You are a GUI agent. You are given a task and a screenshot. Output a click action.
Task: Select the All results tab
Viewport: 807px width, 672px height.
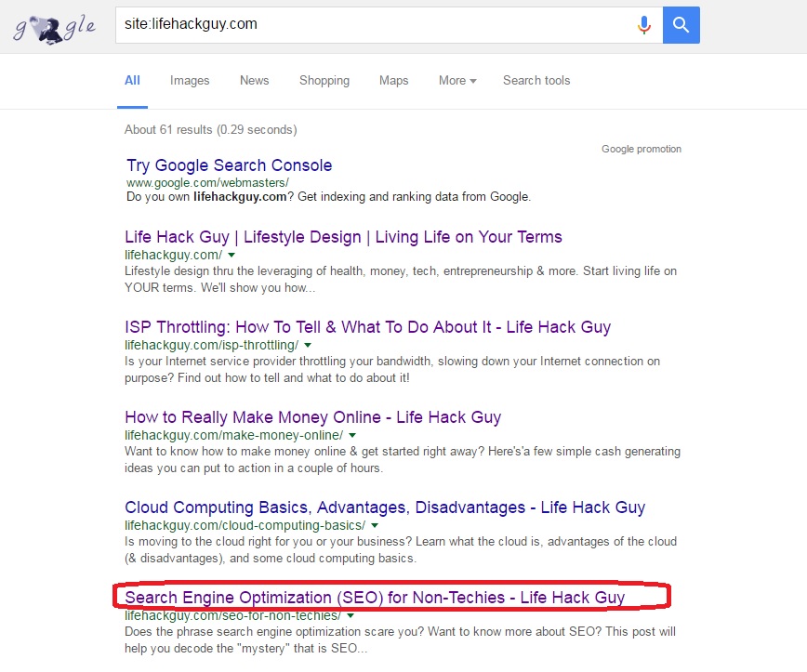point(132,80)
